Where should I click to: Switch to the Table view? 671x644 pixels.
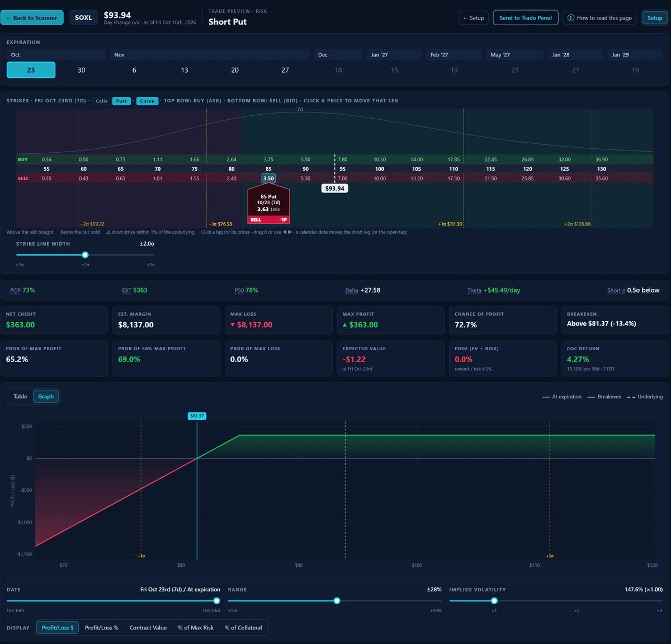pyautogui.click(x=20, y=397)
